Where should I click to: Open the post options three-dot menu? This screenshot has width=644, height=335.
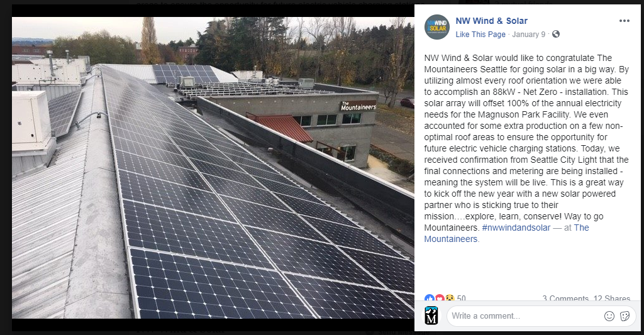point(624,21)
